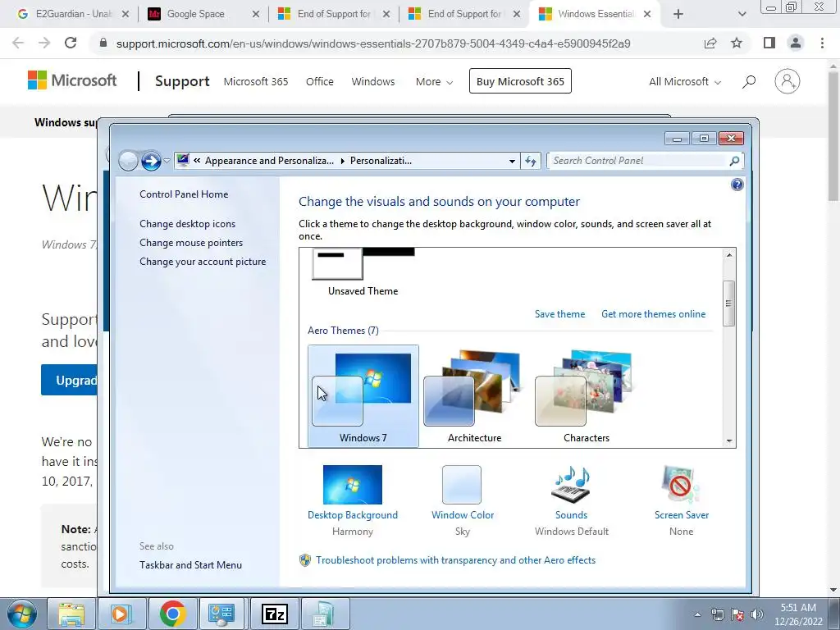The height and width of the screenshot is (630, 840).
Task: Toggle Chrome side panel icon
Action: (769, 43)
